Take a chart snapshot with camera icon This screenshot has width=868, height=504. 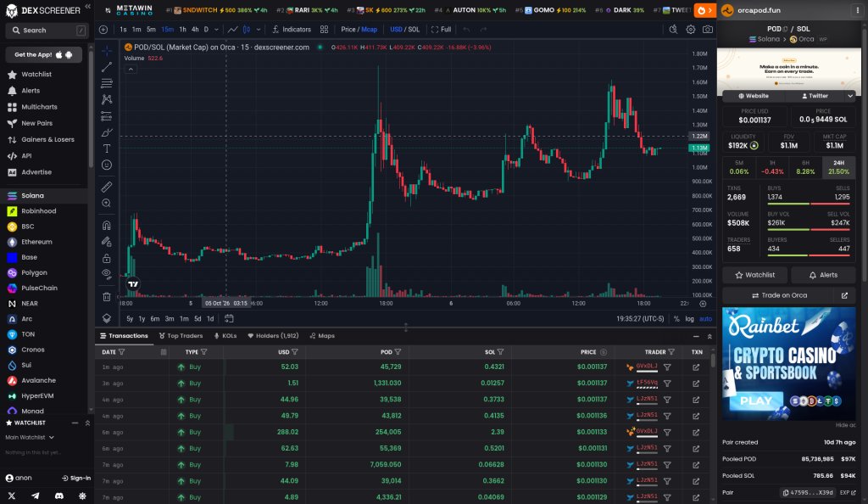(x=708, y=30)
